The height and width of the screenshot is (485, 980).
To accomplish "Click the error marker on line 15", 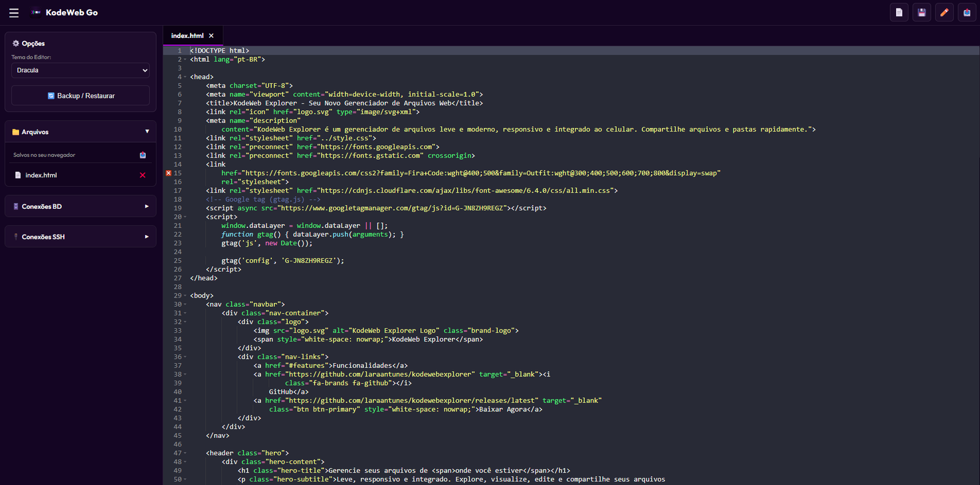I will coord(168,173).
